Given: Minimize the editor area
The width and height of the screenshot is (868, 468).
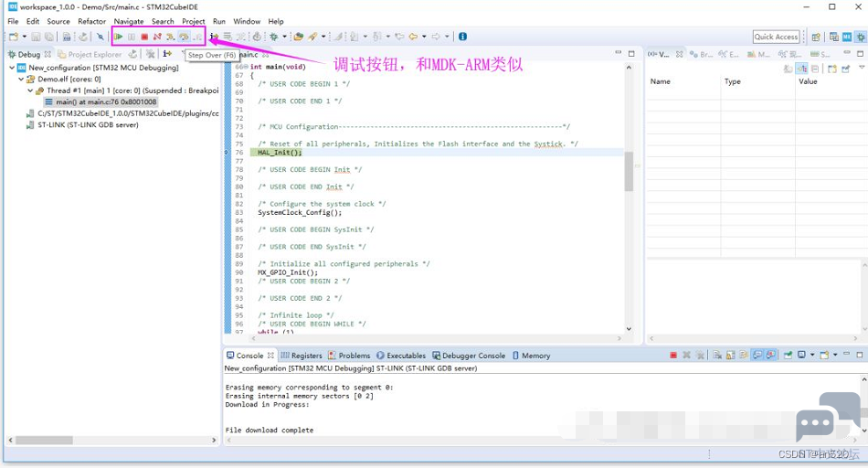Looking at the screenshot, I should point(619,53).
